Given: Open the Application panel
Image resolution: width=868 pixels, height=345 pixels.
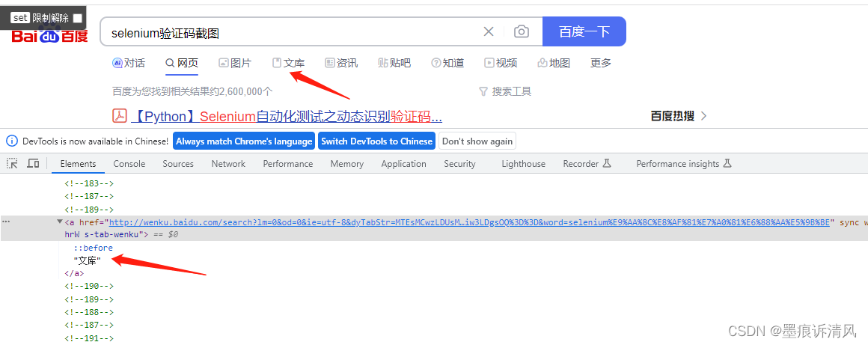Looking at the screenshot, I should click(403, 164).
